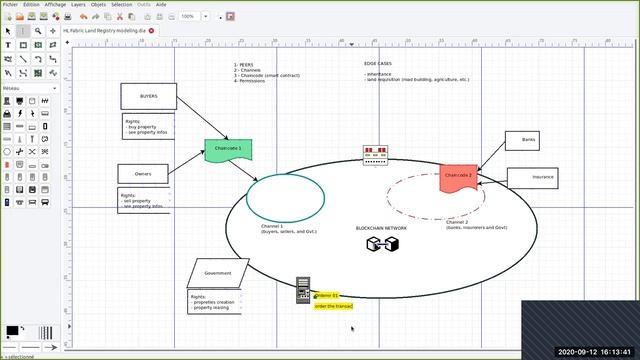Open the Sélection menu
The height and width of the screenshot is (360, 640).
122,4
